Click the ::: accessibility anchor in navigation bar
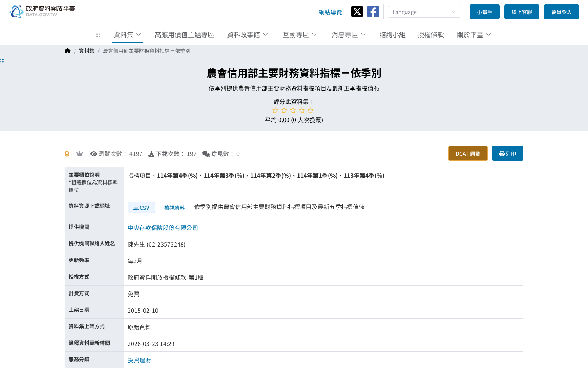 point(98,35)
